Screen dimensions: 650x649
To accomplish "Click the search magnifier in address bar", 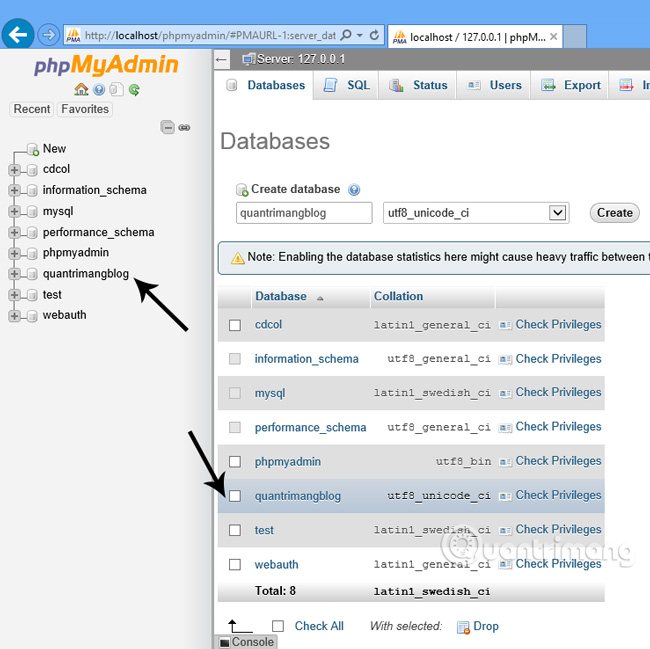I will 346,35.
